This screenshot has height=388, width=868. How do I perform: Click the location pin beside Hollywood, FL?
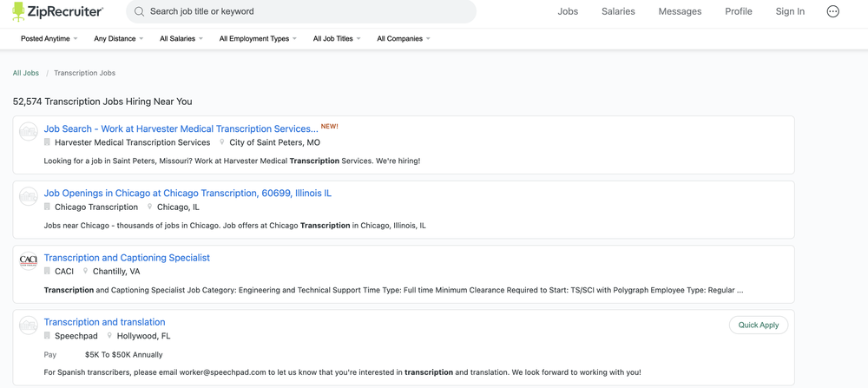tap(109, 336)
